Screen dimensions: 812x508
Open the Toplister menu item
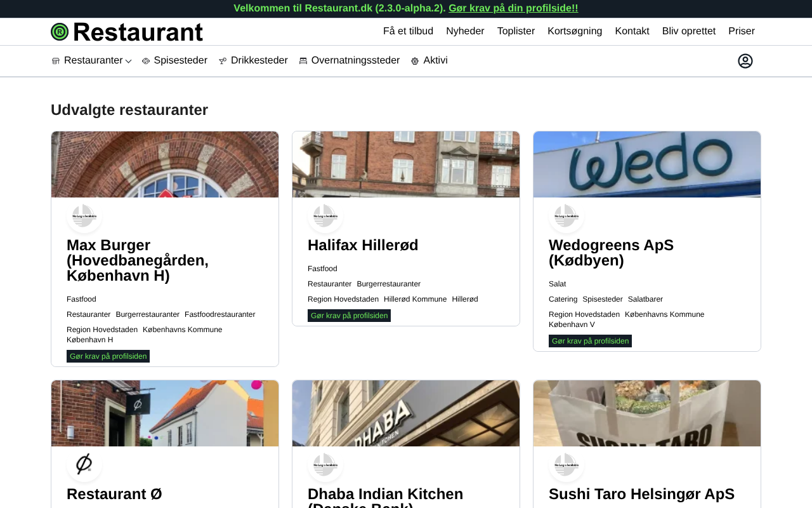pyautogui.click(x=516, y=31)
